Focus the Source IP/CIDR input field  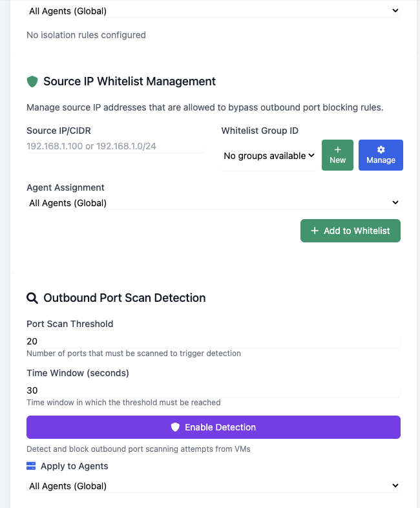tap(116, 146)
